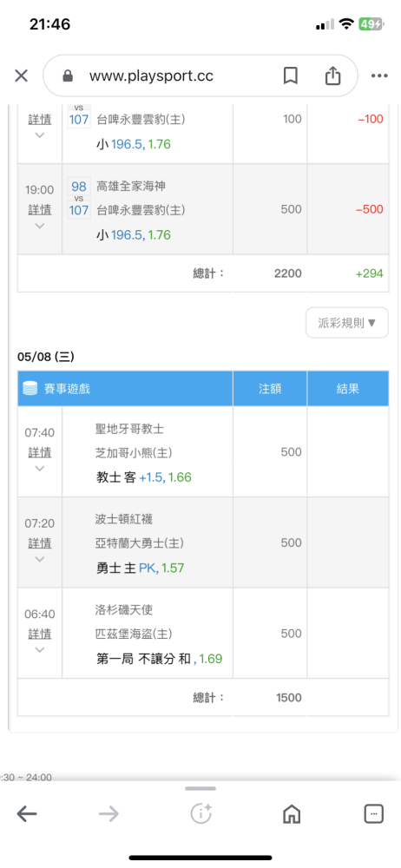Expand chevron under 06:40 Angels game
401x868 pixels.
(x=39, y=650)
